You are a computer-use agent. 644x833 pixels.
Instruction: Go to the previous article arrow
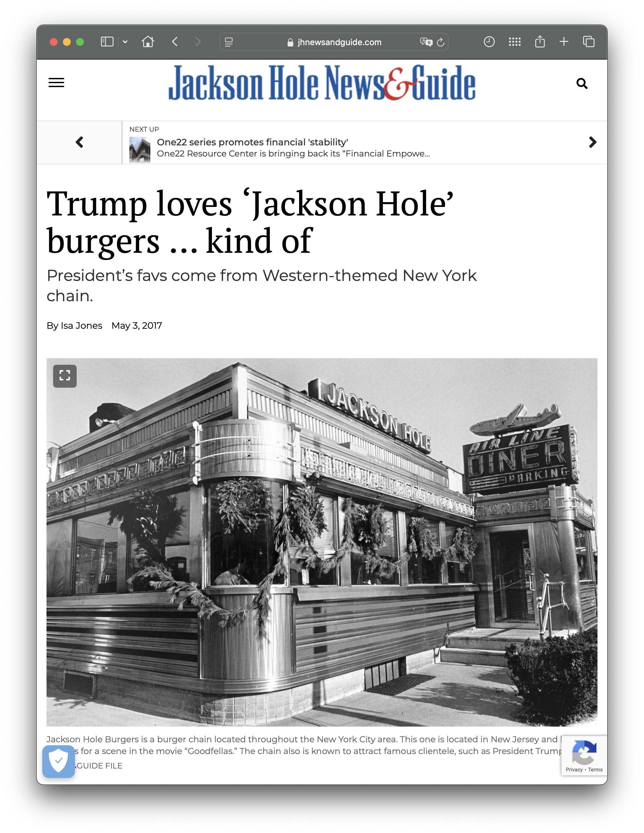pyautogui.click(x=79, y=142)
